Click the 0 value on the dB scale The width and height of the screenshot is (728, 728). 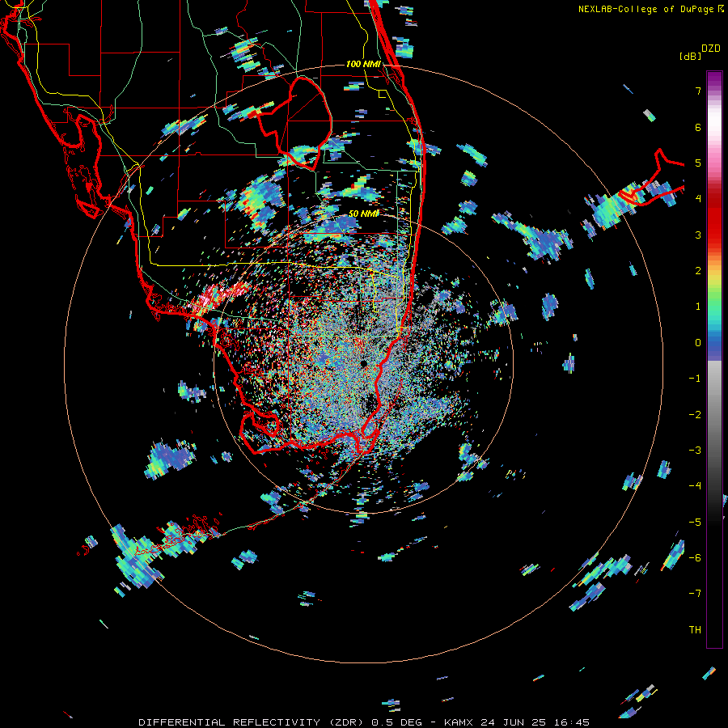[698, 343]
